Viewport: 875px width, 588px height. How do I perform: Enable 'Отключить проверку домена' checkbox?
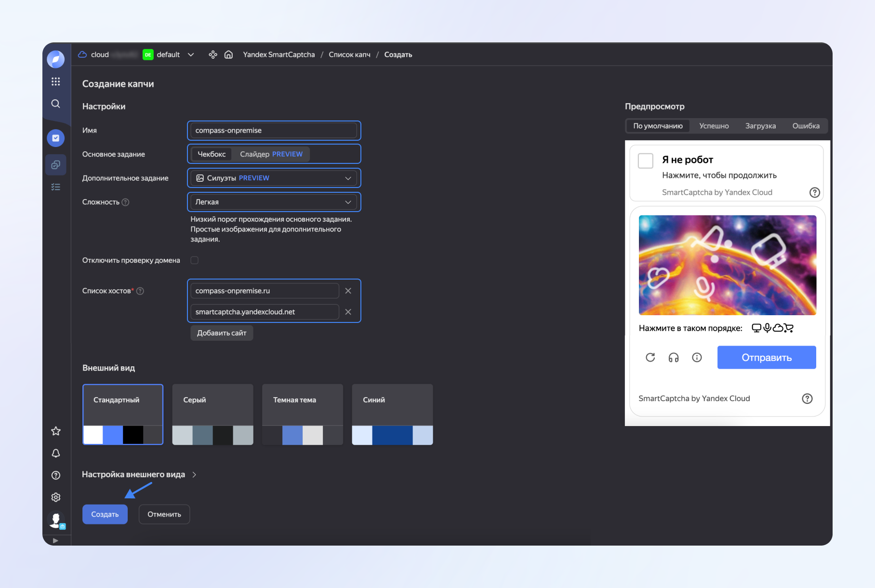194,260
